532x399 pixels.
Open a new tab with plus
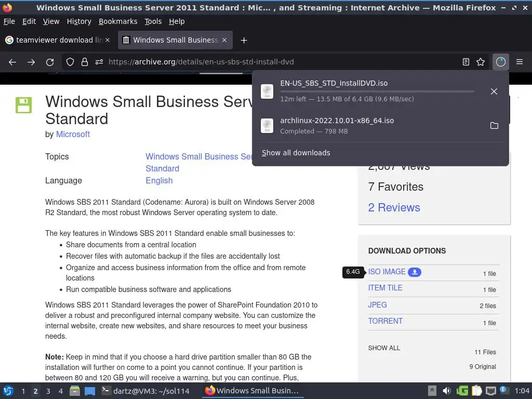point(244,41)
